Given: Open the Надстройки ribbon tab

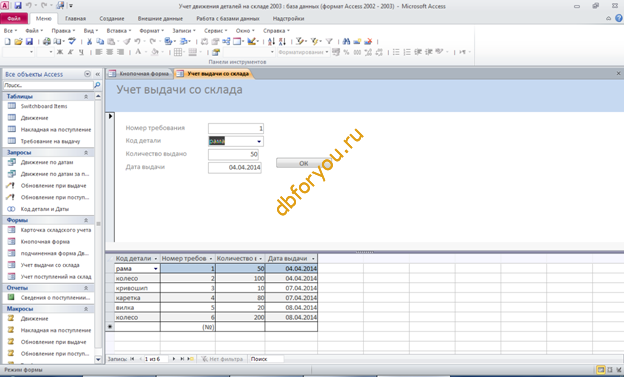Looking at the screenshot, I should pos(289,18).
